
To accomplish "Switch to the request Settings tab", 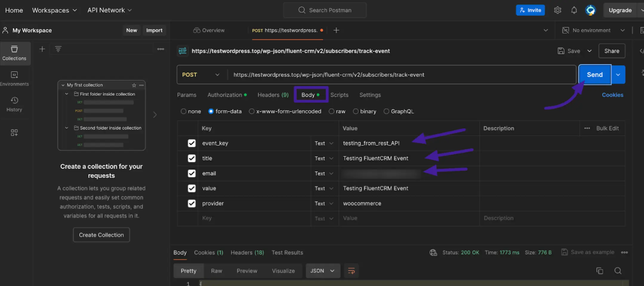I will 370,95.
